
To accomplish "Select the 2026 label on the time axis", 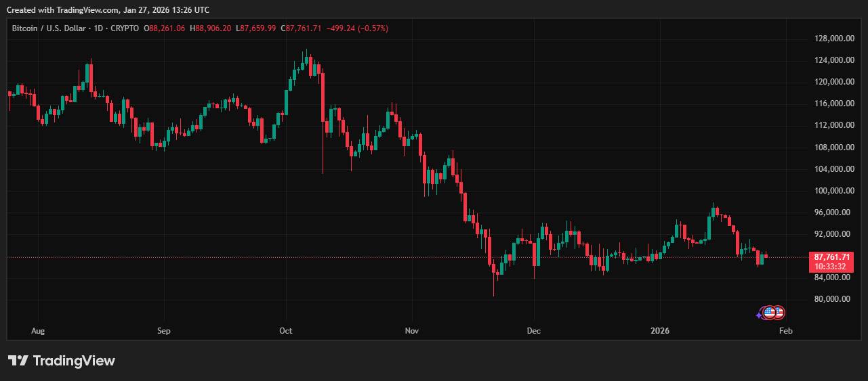I will [659, 331].
